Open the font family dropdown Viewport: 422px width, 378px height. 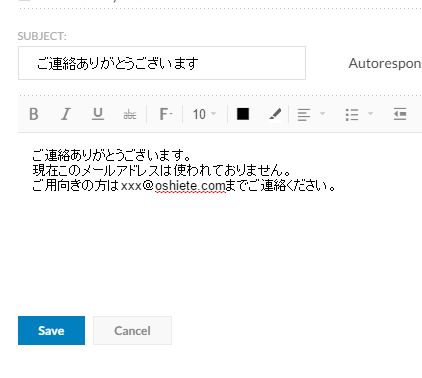click(165, 114)
